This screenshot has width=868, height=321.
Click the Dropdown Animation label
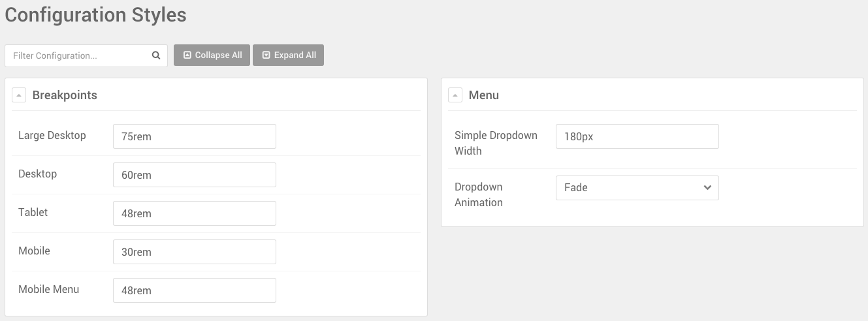click(479, 194)
